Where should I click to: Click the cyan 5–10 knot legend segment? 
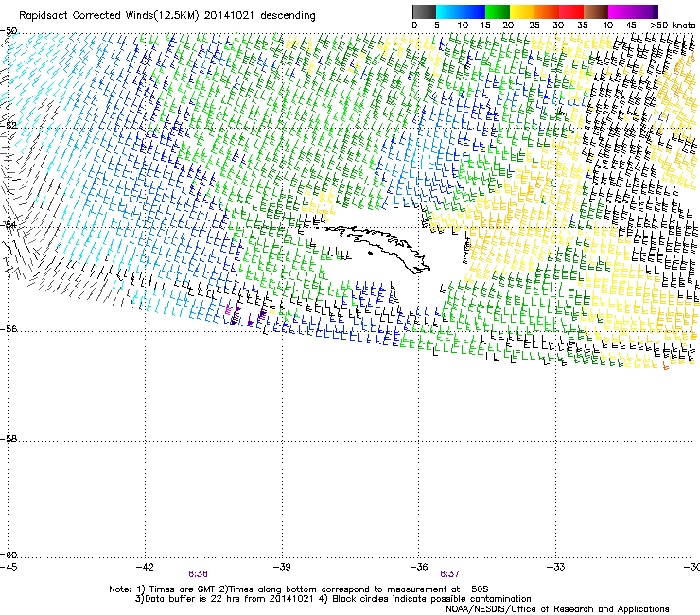click(448, 11)
